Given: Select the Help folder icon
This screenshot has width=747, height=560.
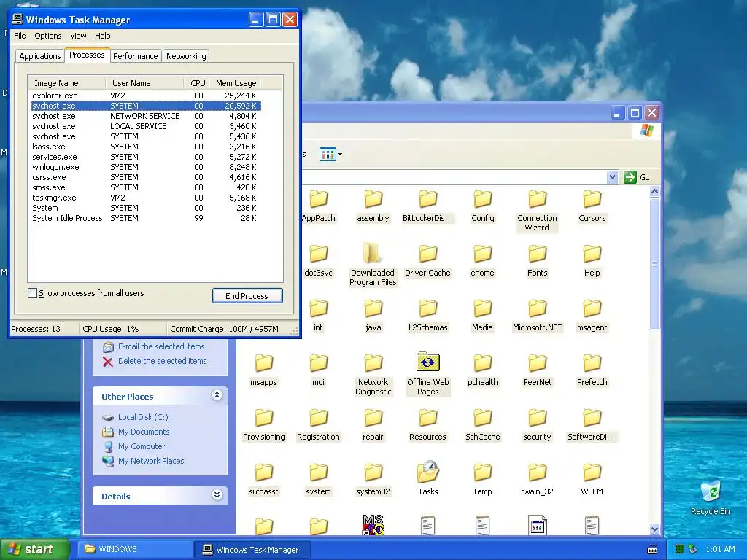Looking at the screenshot, I should (592, 254).
